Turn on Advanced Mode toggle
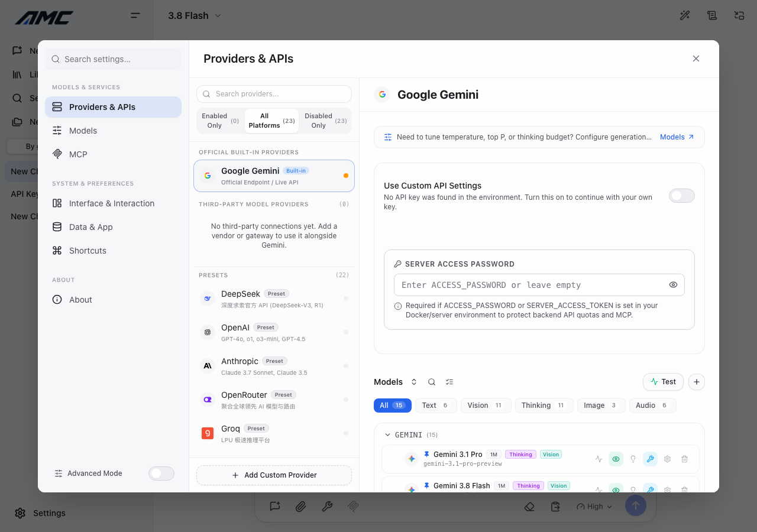The width and height of the screenshot is (757, 532). click(x=161, y=473)
